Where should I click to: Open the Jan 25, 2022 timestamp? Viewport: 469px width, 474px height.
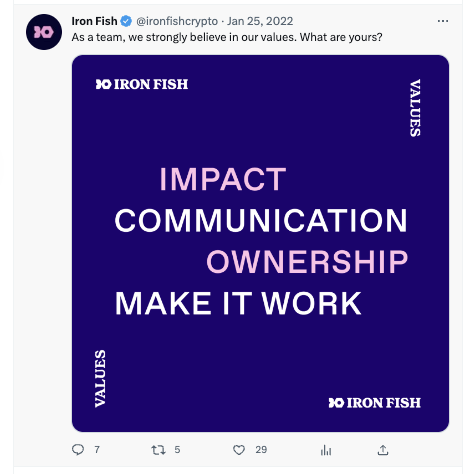260,21
